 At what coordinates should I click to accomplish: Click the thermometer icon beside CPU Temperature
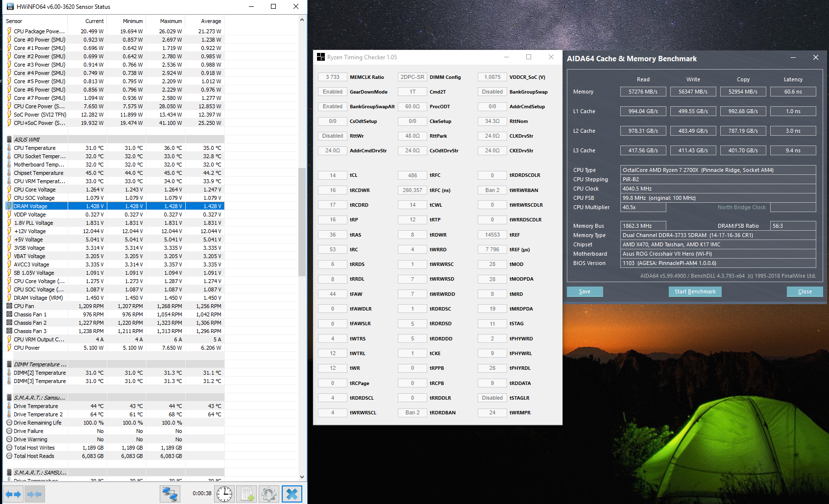(9, 148)
